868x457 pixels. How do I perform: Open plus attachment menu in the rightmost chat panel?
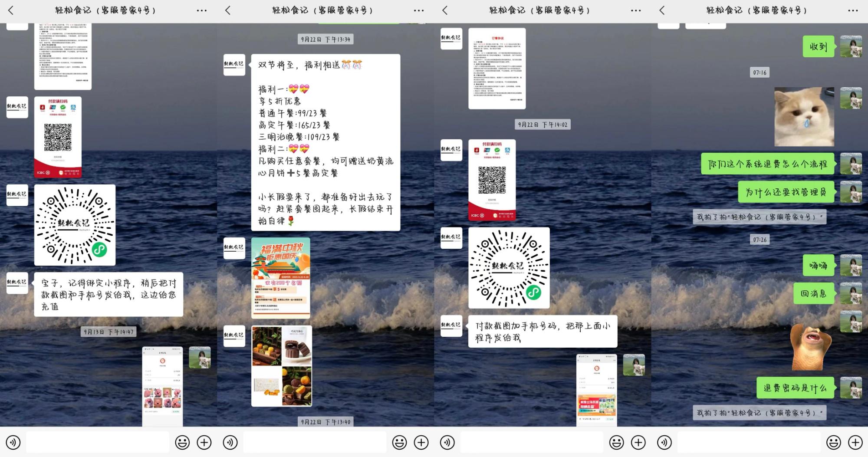855,442
